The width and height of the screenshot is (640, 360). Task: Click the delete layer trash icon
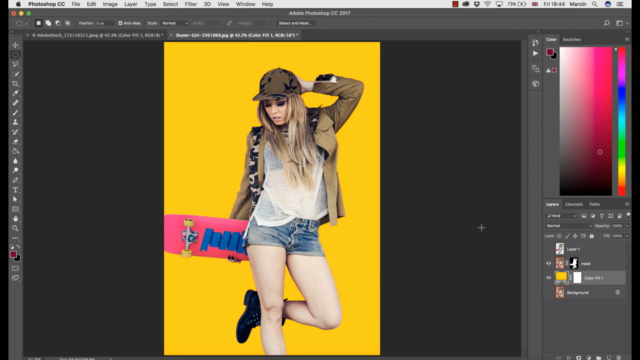tap(619, 358)
